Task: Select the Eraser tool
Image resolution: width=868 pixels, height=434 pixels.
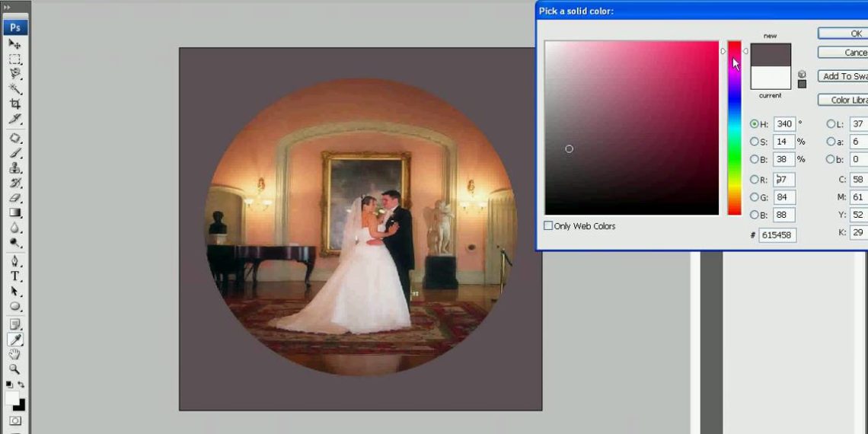Action: pyautogui.click(x=15, y=198)
